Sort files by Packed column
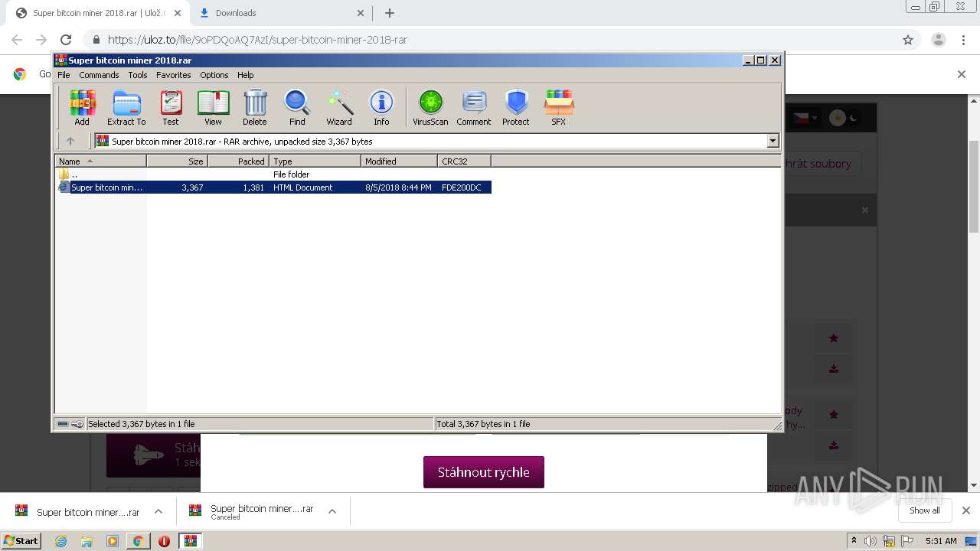 coord(238,161)
